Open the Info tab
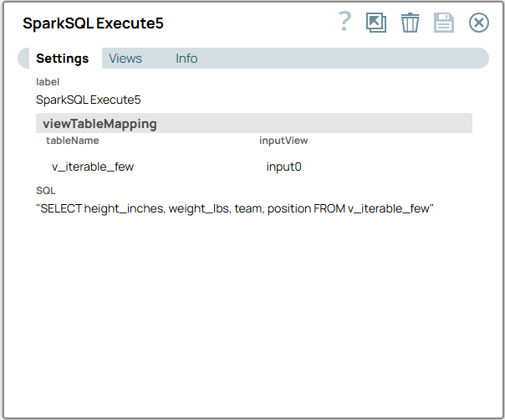This screenshot has width=505, height=420. [x=186, y=59]
